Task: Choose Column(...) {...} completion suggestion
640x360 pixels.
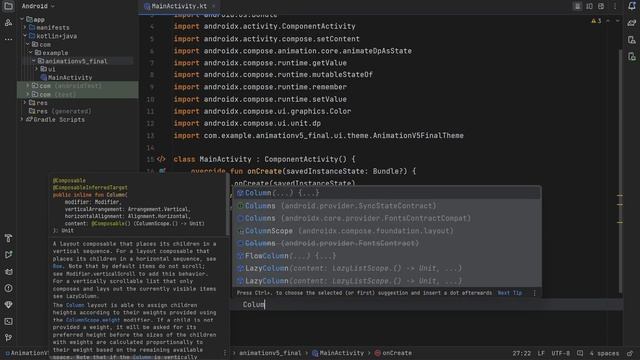Action: pos(387,193)
